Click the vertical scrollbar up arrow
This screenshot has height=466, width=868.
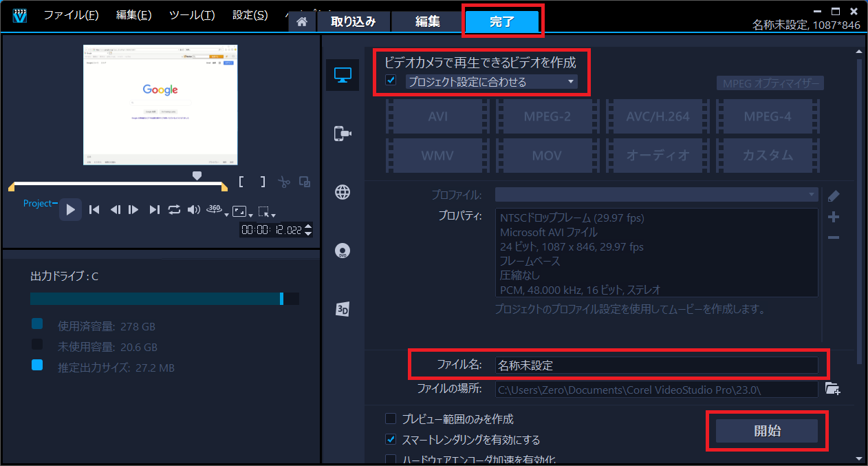858,50
